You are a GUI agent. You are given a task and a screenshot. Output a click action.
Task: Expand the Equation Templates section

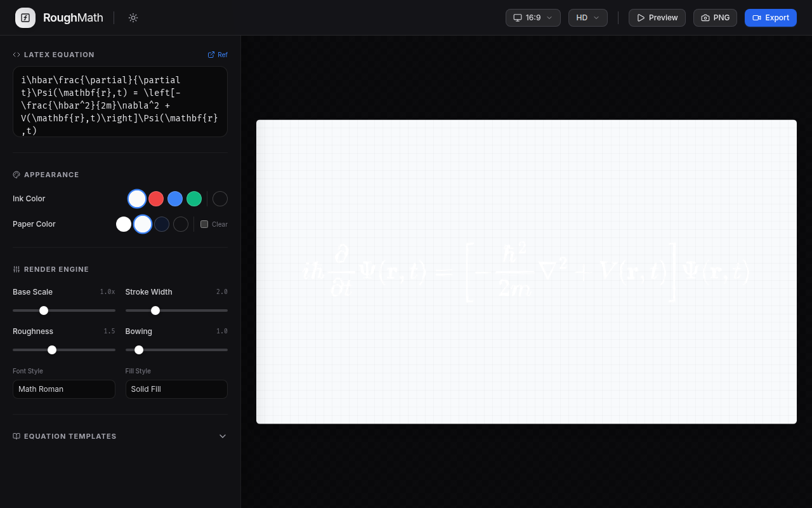pos(120,436)
